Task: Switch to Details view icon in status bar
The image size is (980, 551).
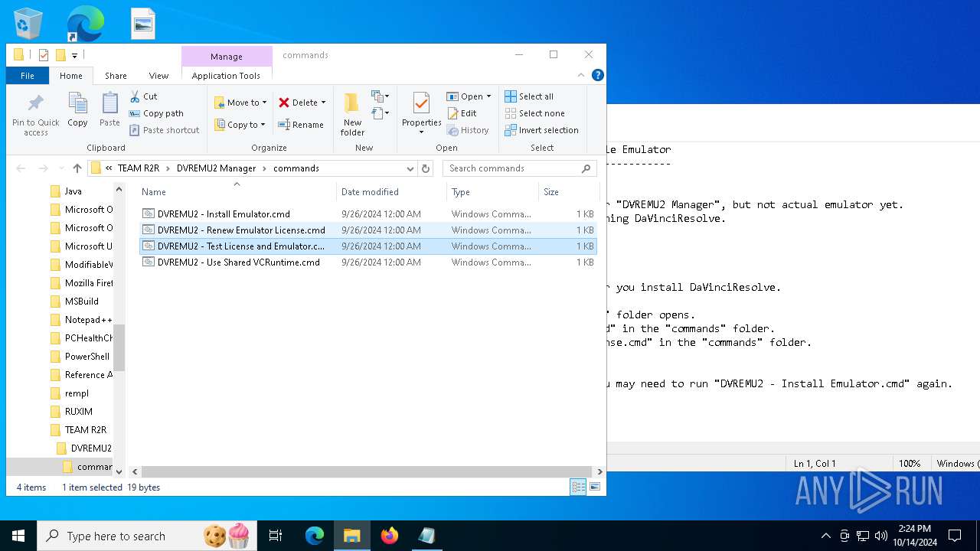Action: (x=578, y=487)
